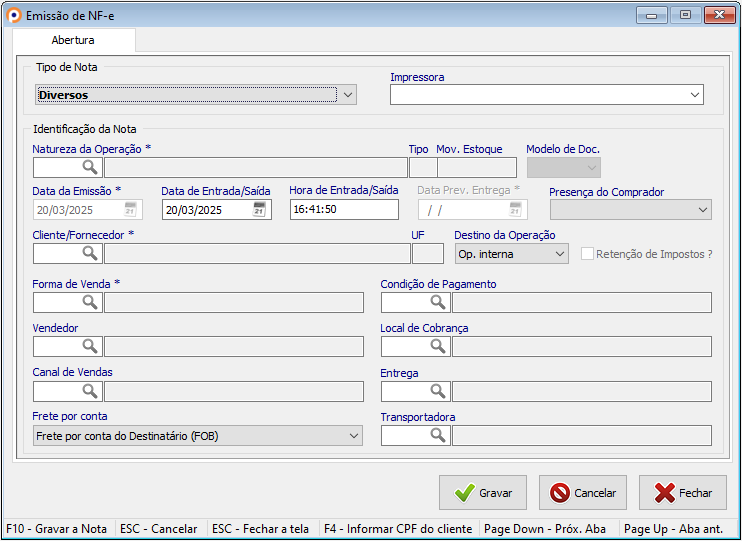Open Condição de Pagamento lookup icon
The image size is (742, 541).
point(438,302)
